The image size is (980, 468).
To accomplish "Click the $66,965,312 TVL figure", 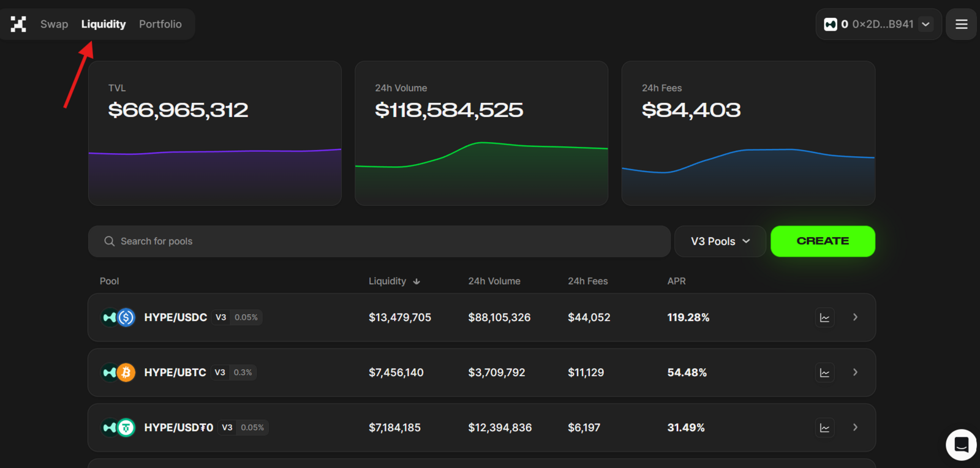I will (178, 110).
